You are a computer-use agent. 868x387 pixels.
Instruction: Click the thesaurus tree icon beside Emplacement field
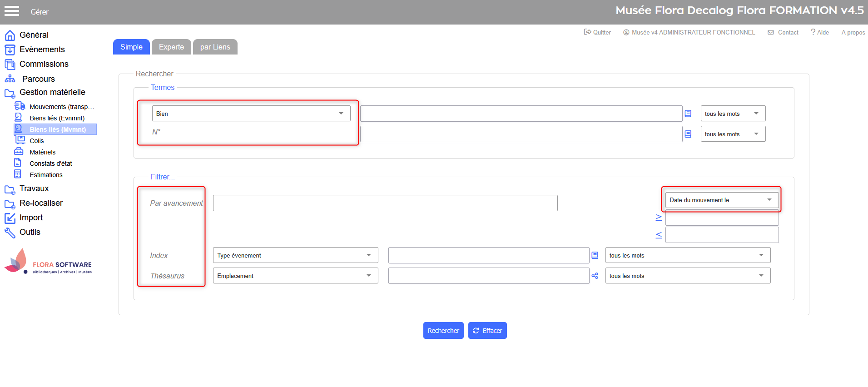click(595, 276)
